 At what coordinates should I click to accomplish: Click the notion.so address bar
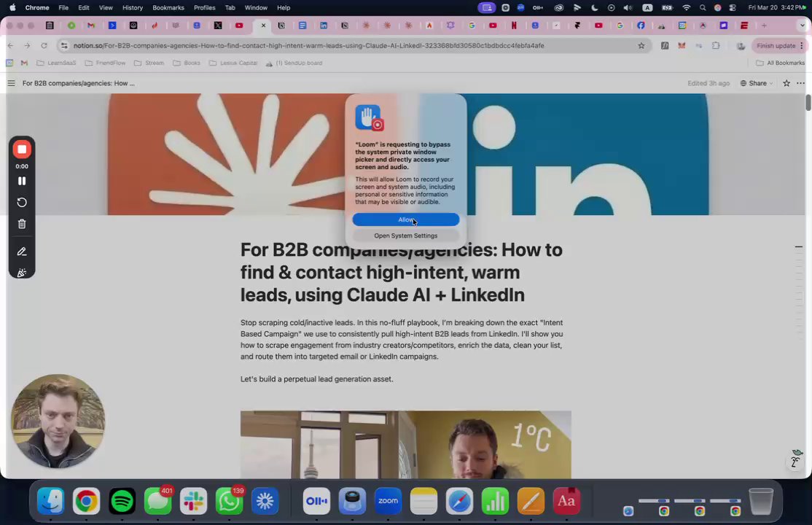coord(308,46)
